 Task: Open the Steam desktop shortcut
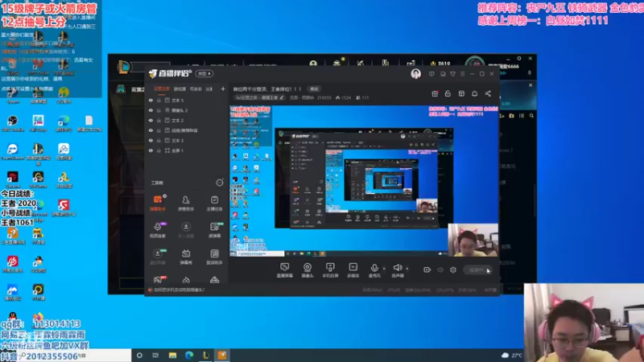[x=13, y=95]
